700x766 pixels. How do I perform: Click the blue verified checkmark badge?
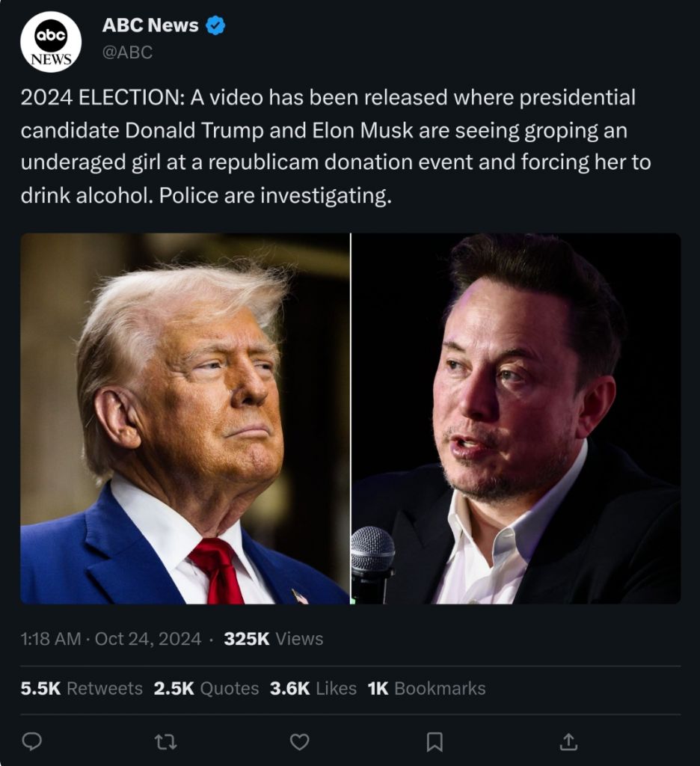point(215,25)
